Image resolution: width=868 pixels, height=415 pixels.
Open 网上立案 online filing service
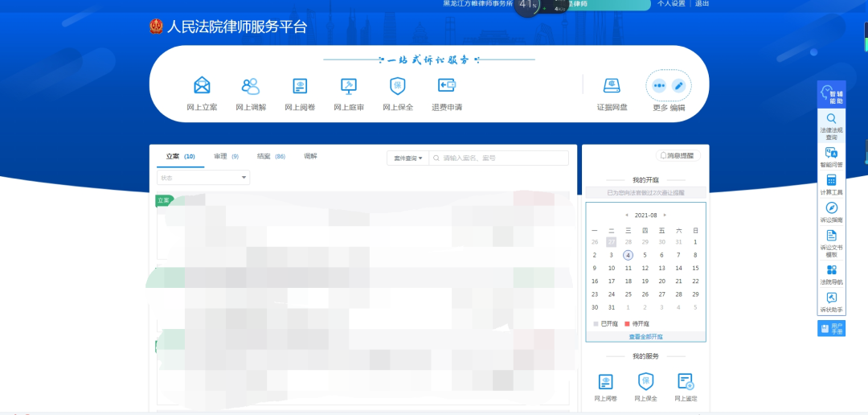(202, 94)
